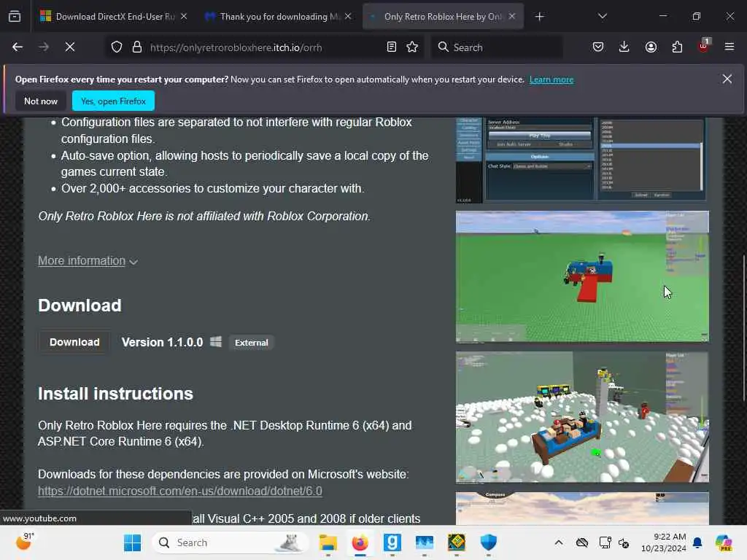Viewport: 747px width, 560px height.
Task: Open the notifications bell
Action: pos(697,542)
